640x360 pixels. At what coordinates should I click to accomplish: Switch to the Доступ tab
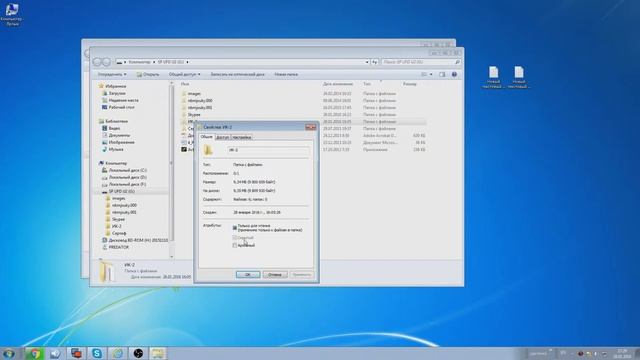pos(222,138)
